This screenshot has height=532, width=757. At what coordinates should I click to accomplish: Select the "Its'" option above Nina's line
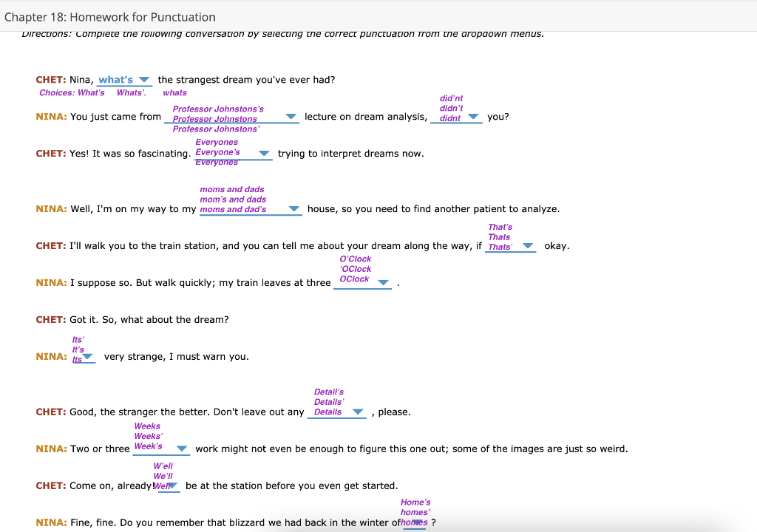pyautogui.click(x=77, y=339)
